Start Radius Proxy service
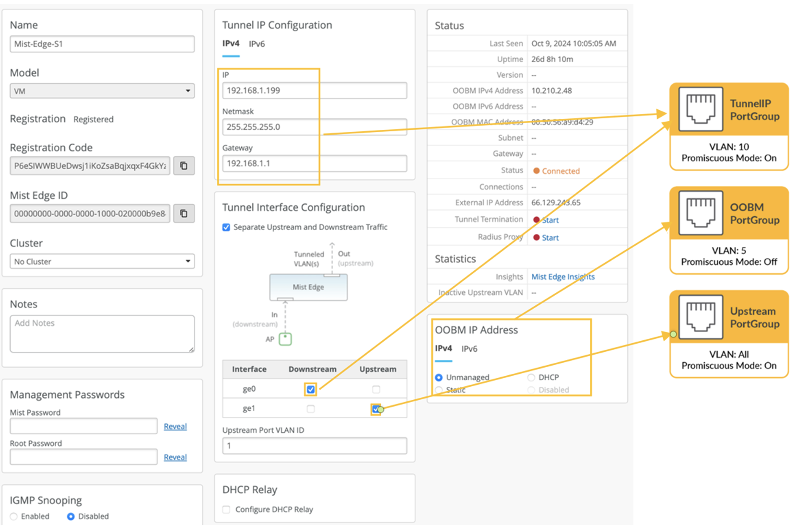The width and height of the screenshot is (796, 532). 550,238
